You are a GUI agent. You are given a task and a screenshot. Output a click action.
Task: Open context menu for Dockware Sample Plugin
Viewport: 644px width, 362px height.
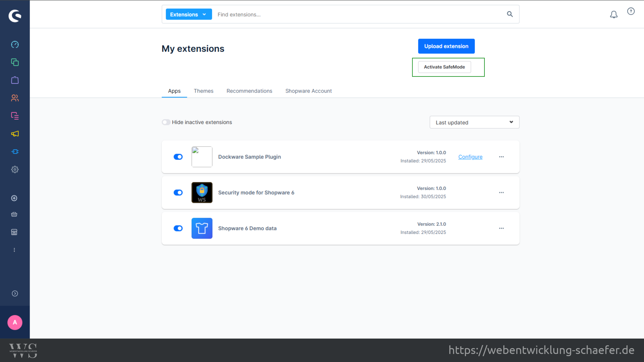pos(501,157)
